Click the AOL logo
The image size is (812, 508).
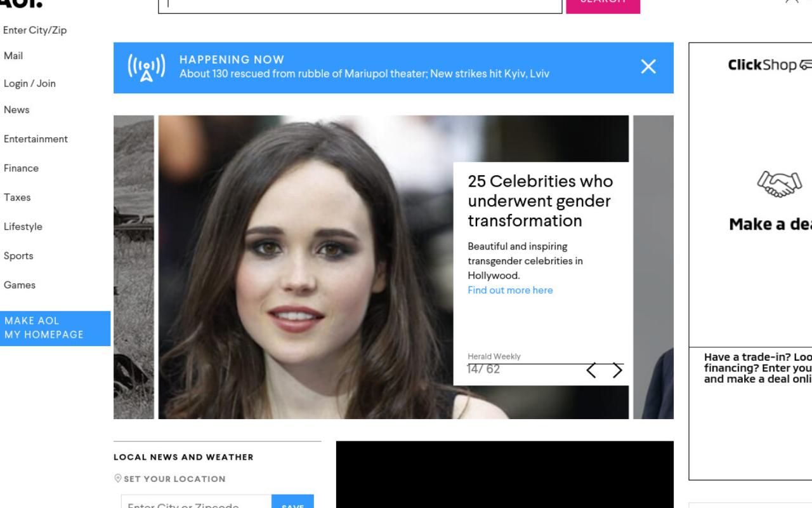[20, 3]
